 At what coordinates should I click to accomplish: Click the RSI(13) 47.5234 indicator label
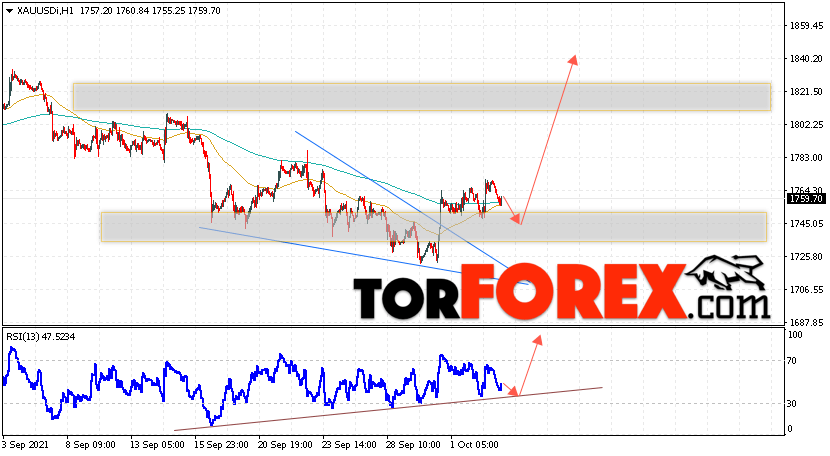[x=41, y=337]
